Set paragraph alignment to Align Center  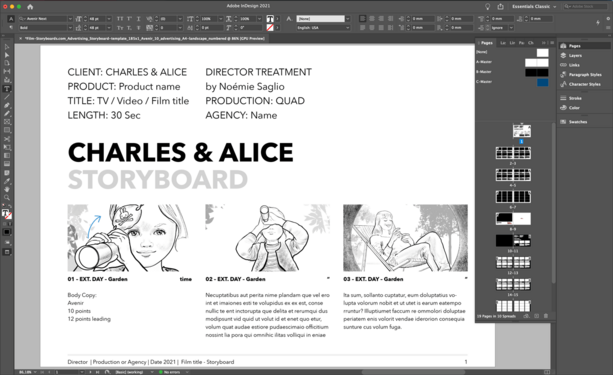pyautogui.click(x=372, y=19)
